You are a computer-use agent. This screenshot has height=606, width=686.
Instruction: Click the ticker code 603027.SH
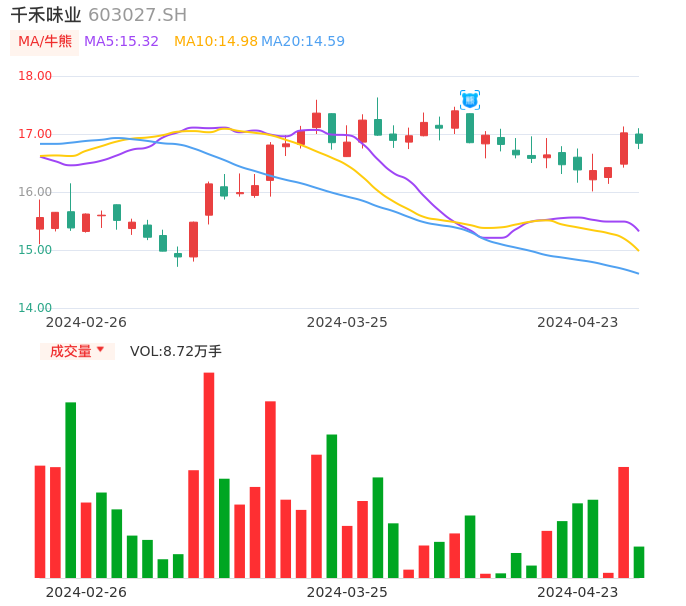pyautogui.click(x=137, y=15)
